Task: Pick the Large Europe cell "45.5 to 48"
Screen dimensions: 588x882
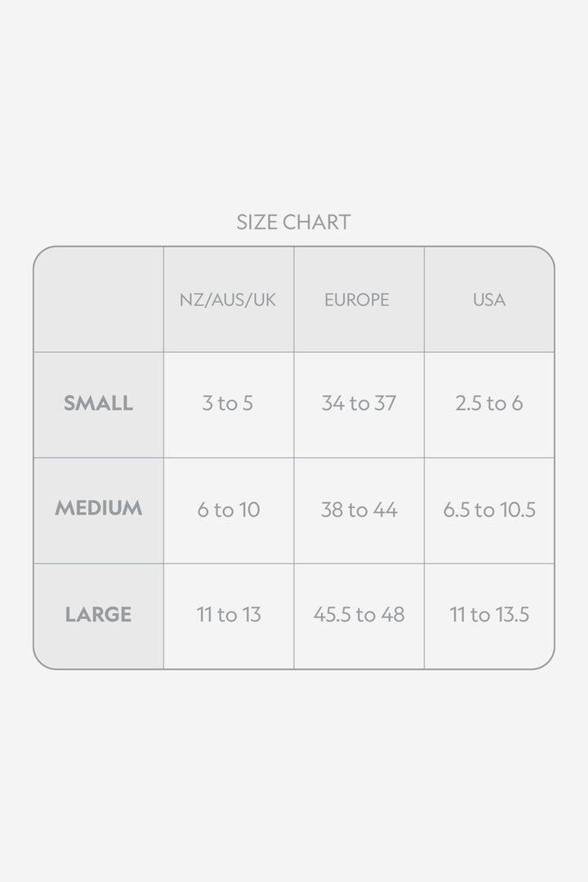Action: click(359, 615)
